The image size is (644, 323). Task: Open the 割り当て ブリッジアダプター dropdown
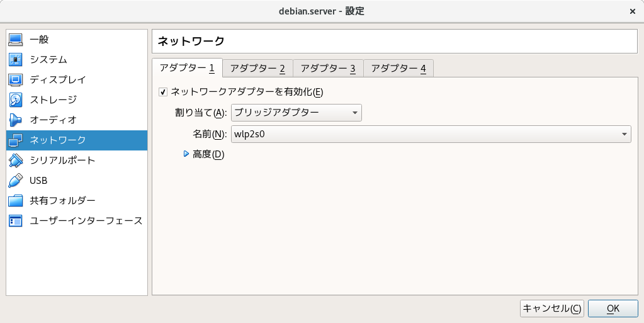(296, 113)
